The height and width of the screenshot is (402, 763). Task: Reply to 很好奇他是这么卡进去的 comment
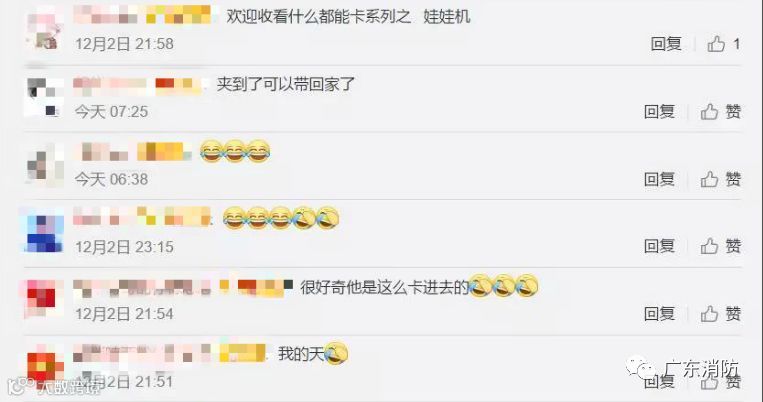659,314
